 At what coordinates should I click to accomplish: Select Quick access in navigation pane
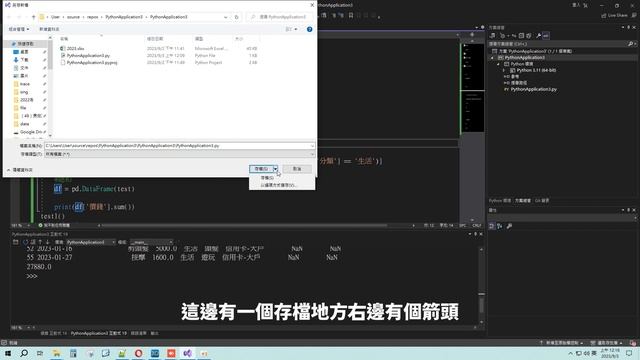coord(25,44)
